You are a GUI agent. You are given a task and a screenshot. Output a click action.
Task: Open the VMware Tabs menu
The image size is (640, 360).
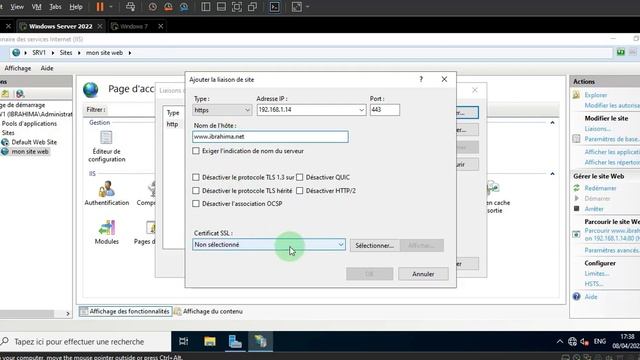(x=55, y=7)
